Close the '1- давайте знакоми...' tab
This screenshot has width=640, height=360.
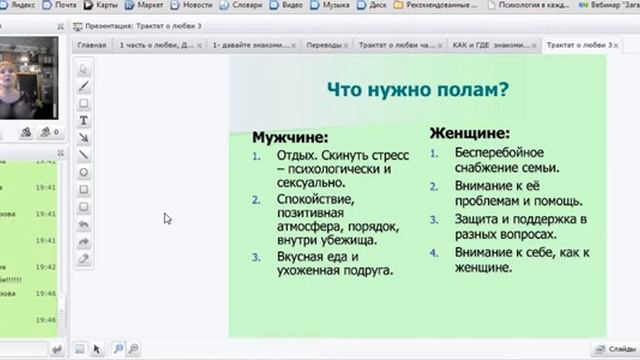tap(293, 46)
